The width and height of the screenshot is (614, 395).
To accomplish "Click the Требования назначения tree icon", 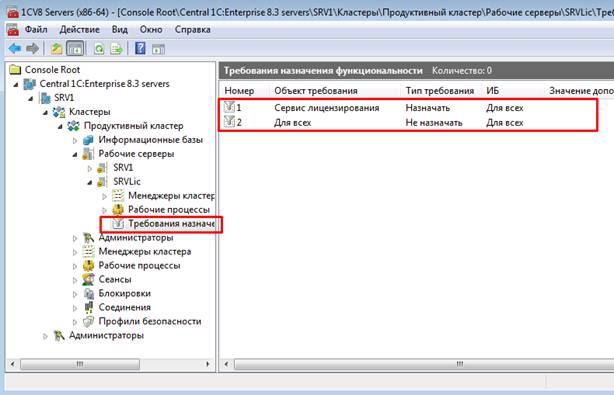I will tap(118, 224).
